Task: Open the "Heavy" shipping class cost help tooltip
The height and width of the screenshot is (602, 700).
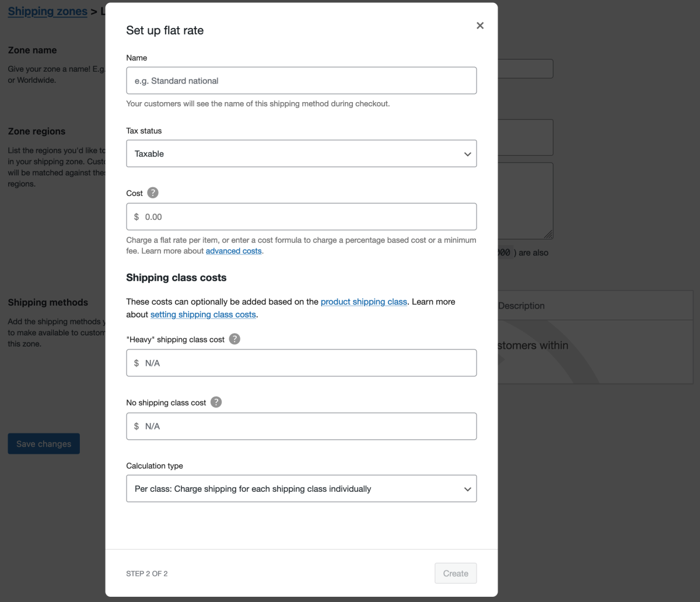Action: pyautogui.click(x=235, y=338)
